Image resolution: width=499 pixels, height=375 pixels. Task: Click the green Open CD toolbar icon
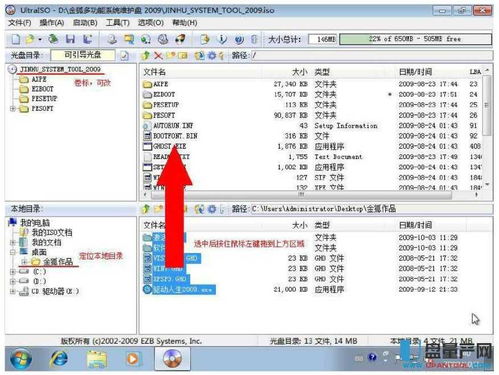pos(53,39)
